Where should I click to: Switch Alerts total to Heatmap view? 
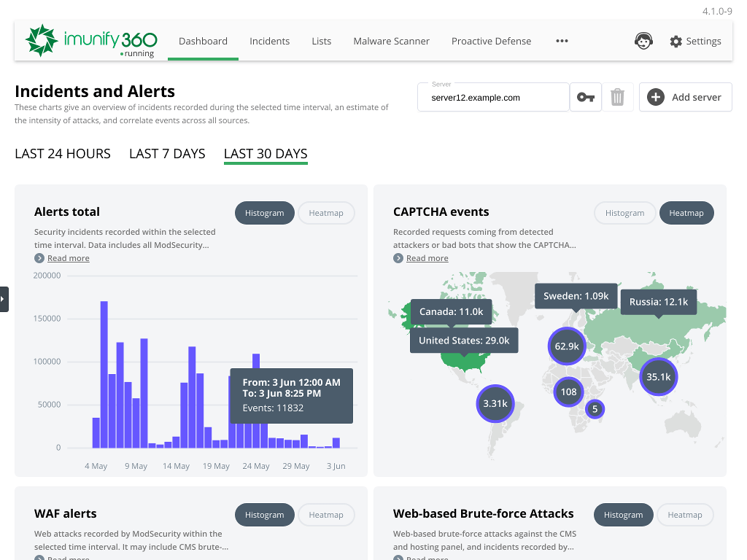click(326, 213)
